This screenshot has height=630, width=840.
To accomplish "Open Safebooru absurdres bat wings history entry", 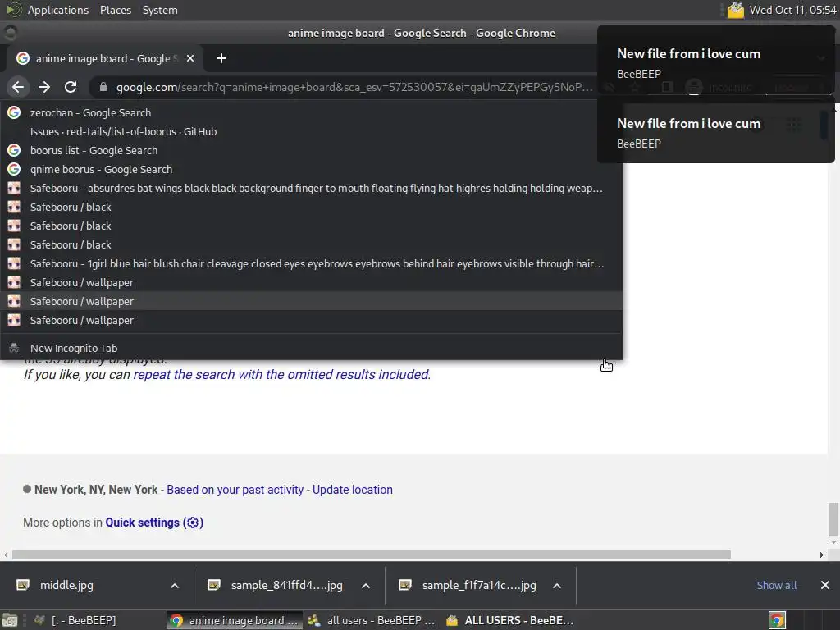I will [311, 188].
